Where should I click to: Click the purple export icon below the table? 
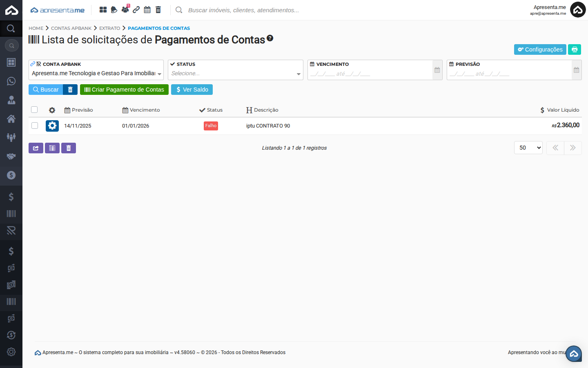tap(36, 148)
